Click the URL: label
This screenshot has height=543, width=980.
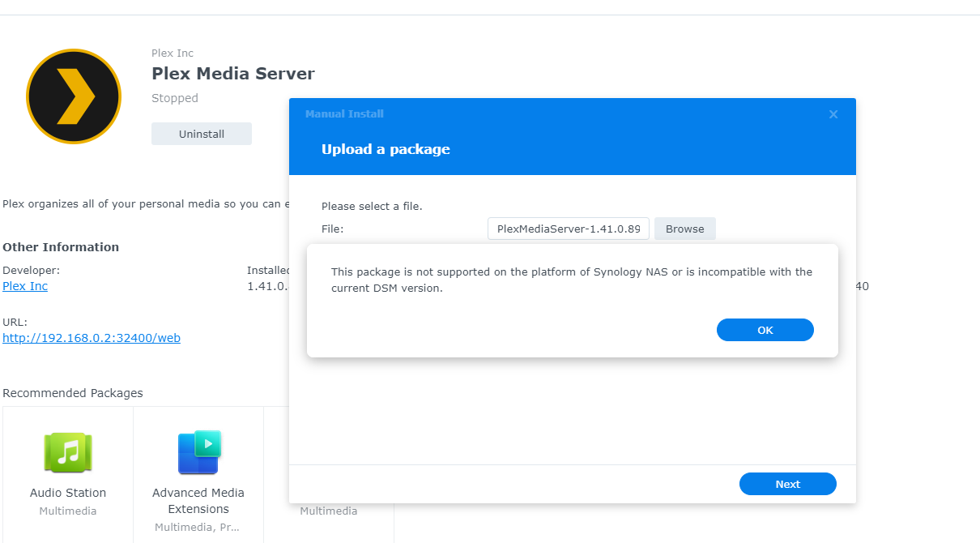coord(15,322)
